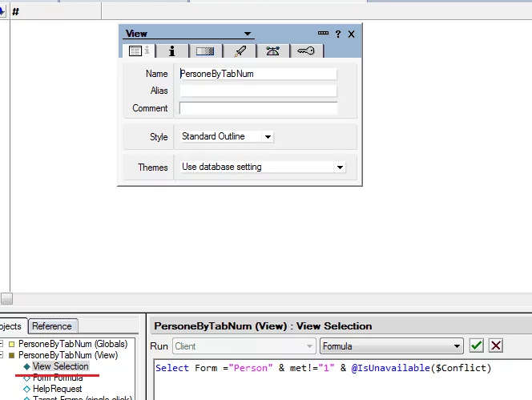This screenshot has width=532, height=400.
Task: Collapse the properties box using the bar icon
Action: [323, 34]
